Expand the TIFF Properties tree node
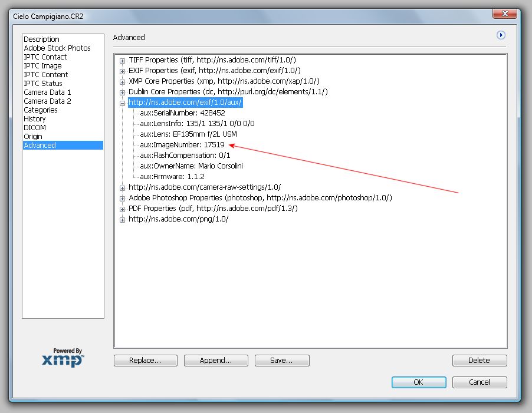 tap(123, 60)
